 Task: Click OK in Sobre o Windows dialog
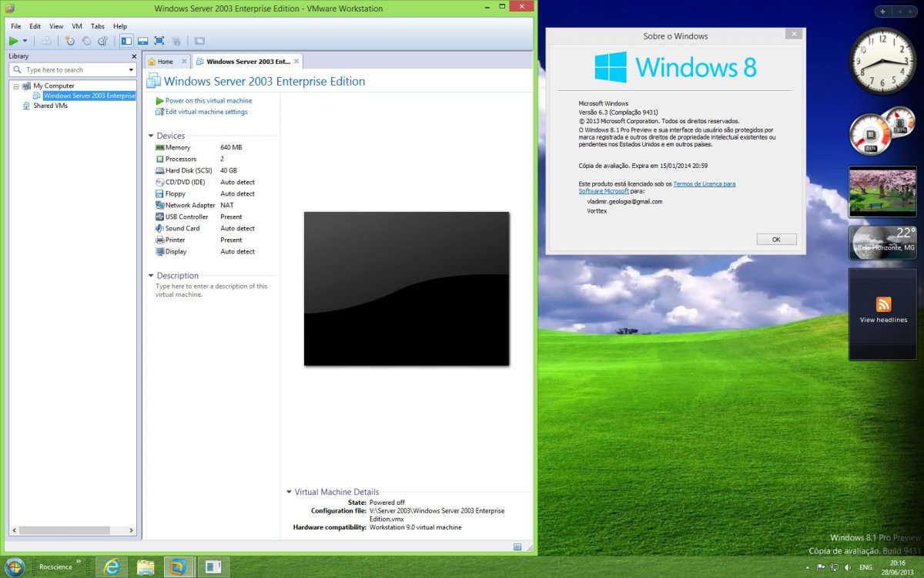(x=776, y=239)
